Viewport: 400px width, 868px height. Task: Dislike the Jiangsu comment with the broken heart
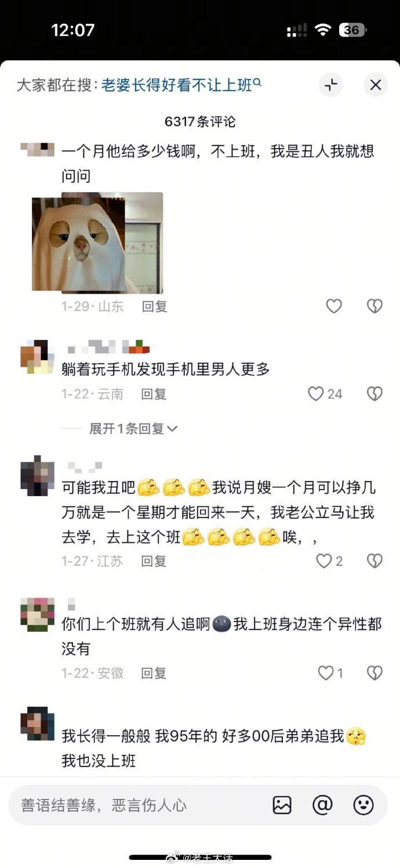(374, 560)
